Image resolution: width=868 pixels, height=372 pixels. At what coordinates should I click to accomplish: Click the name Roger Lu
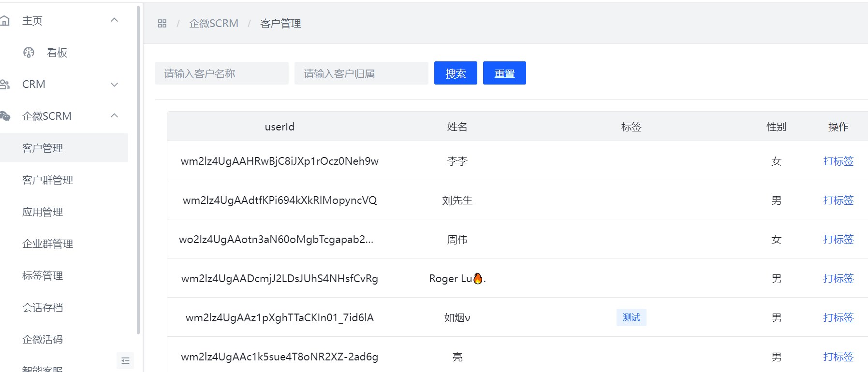[x=457, y=278]
